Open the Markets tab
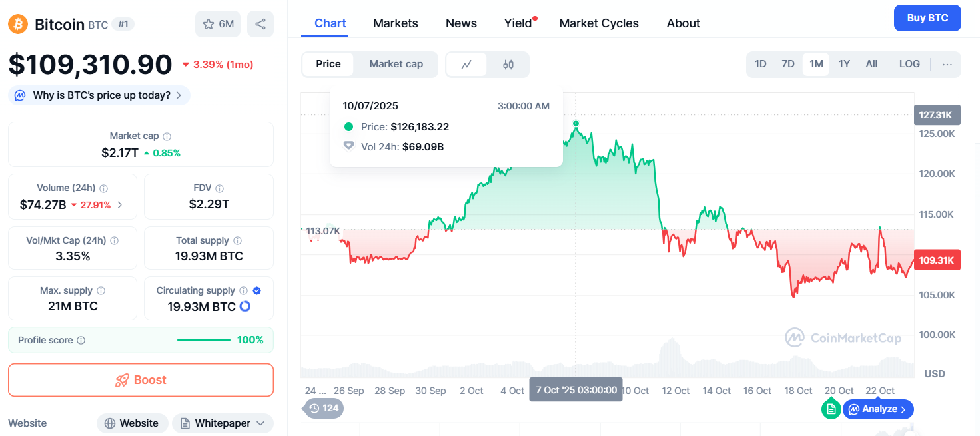The image size is (980, 436). (396, 23)
